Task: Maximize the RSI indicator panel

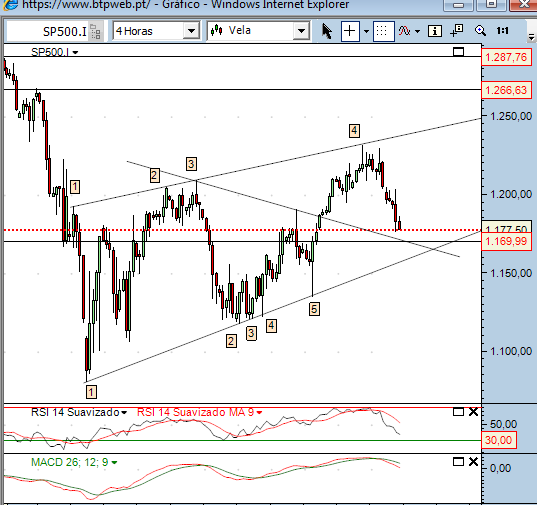Action: pos(458,412)
